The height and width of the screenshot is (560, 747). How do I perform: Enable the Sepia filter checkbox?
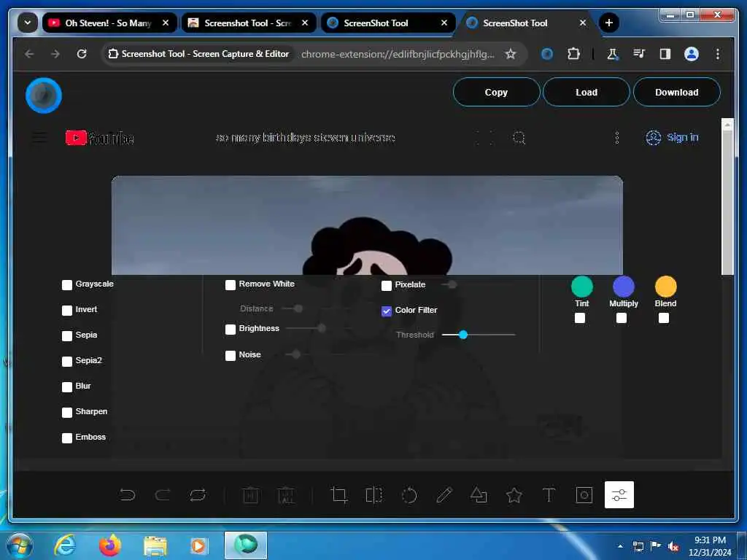[66, 335]
